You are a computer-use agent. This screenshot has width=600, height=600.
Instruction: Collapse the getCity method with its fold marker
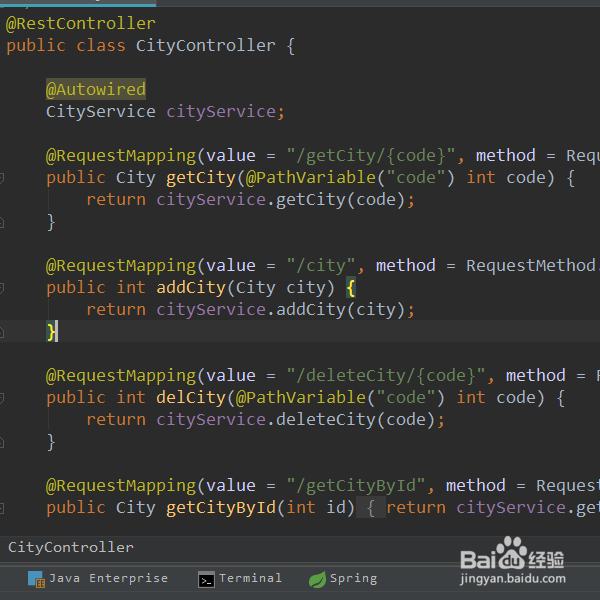pyautogui.click(x=2, y=178)
